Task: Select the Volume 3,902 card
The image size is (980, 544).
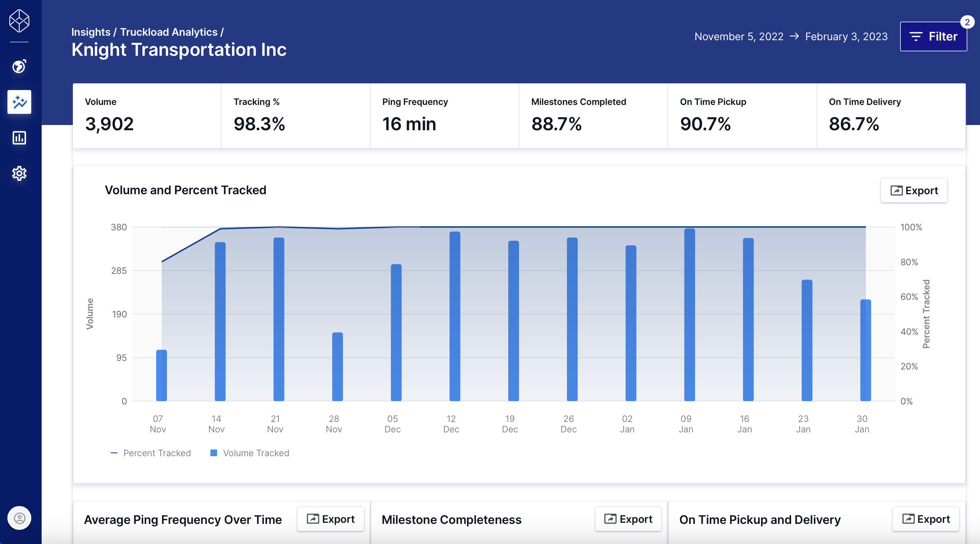Action: point(147,115)
